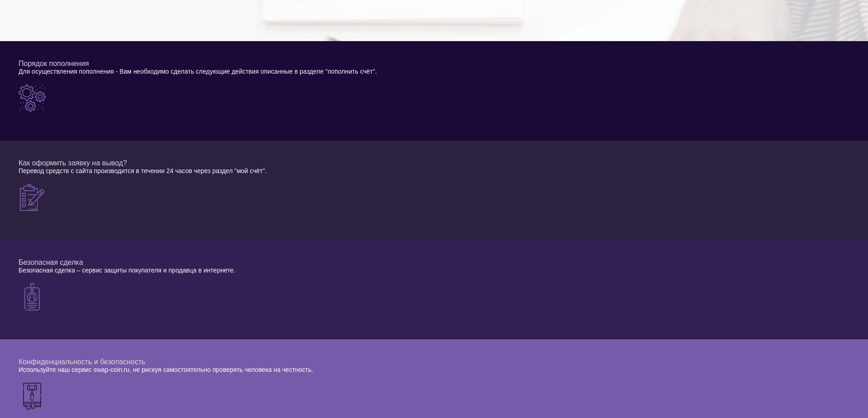Click the Безопасная сделка heading text
This screenshot has height=418, width=868.
click(x=50, y=262)
